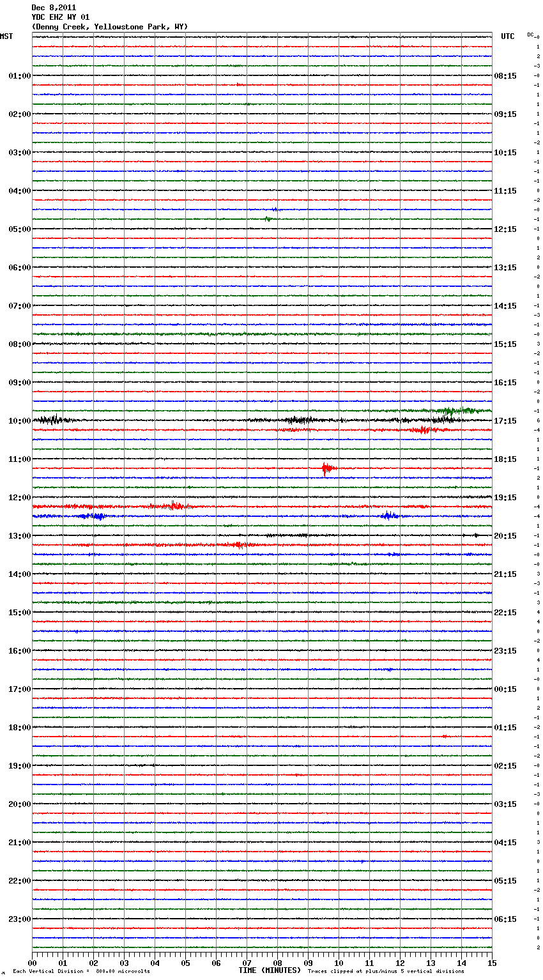Click the "DC" offset column header
This screenshot has height=980, width=543.
(x=530, y=34)
